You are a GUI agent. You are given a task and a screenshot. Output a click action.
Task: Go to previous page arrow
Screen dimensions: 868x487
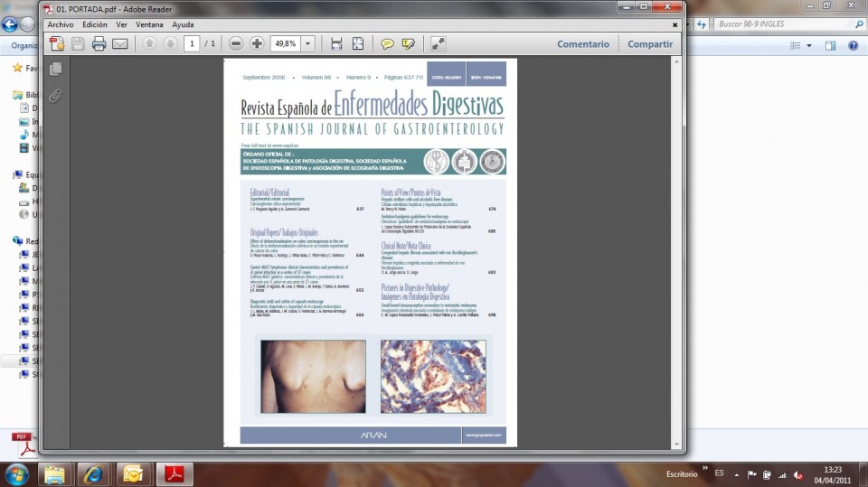[x=149, y=43]
